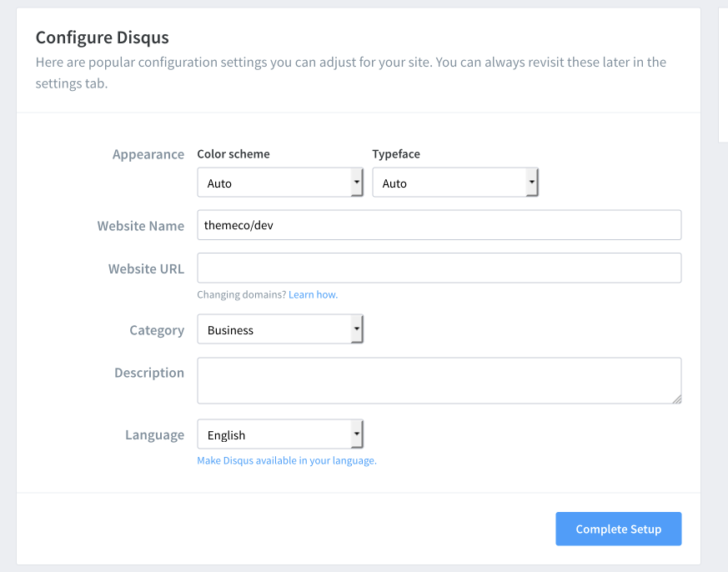Viewport: 728px width, 572px height.
Task: Expand the Category dropdown showing Business
Action: coord(280,329)
